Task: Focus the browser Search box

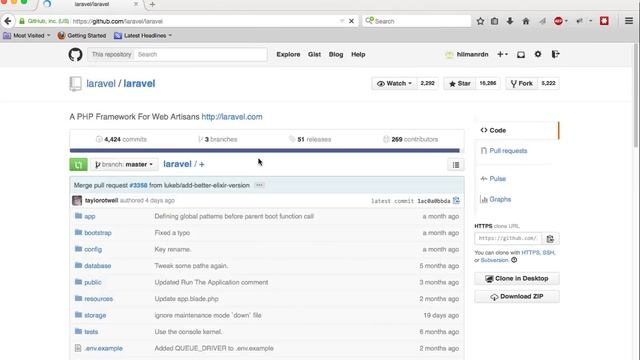Action: tap(416, 21)
